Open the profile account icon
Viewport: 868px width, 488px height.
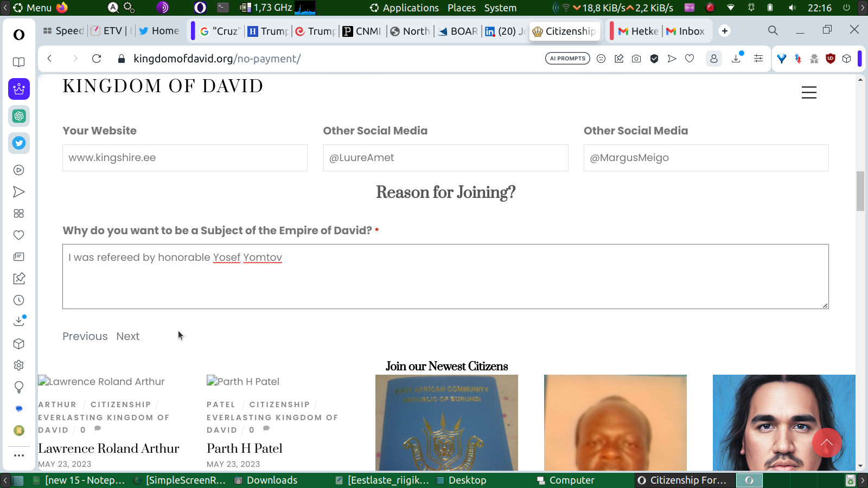point(714,59)
